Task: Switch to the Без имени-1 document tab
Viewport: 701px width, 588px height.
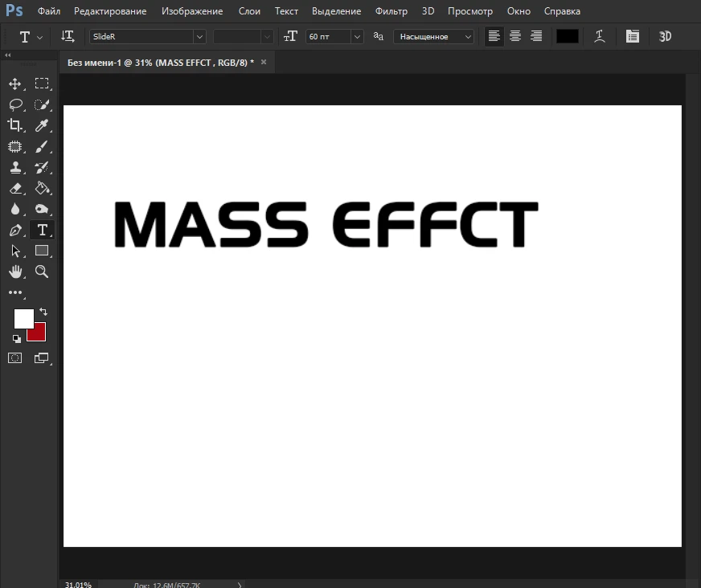Action: coord(161,61)
